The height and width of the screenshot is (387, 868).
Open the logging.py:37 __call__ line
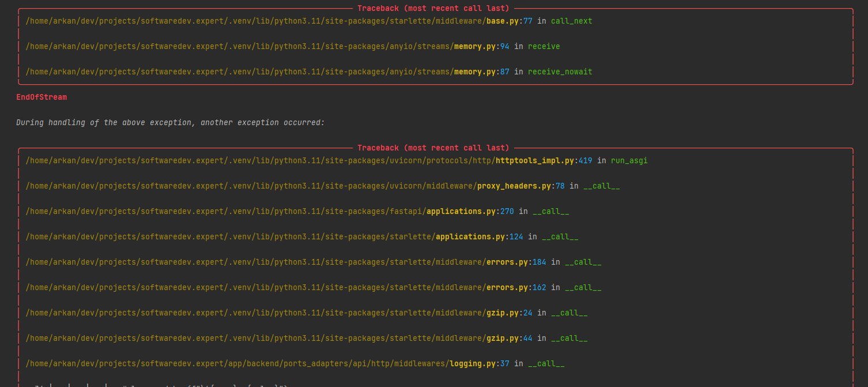click(295, 363)
